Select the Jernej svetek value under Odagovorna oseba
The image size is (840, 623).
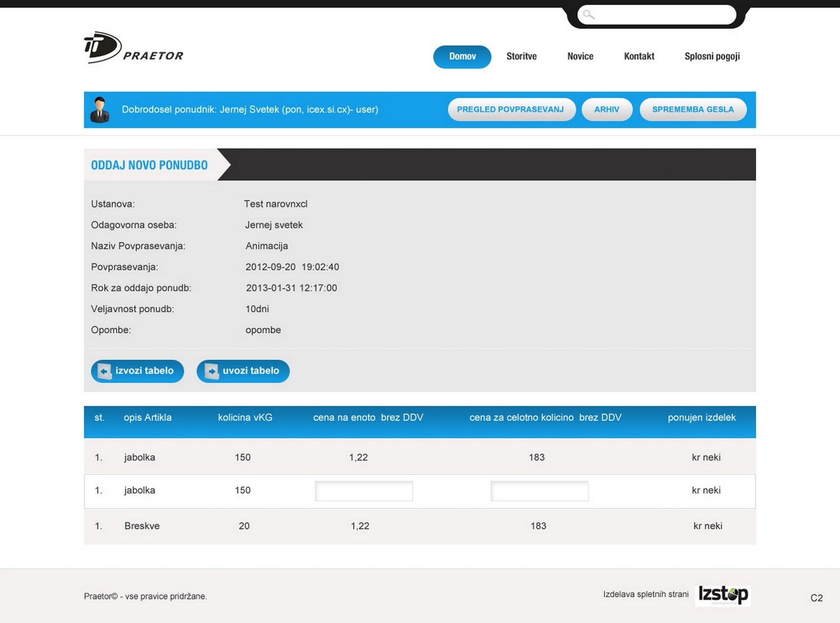click(274, 225)
